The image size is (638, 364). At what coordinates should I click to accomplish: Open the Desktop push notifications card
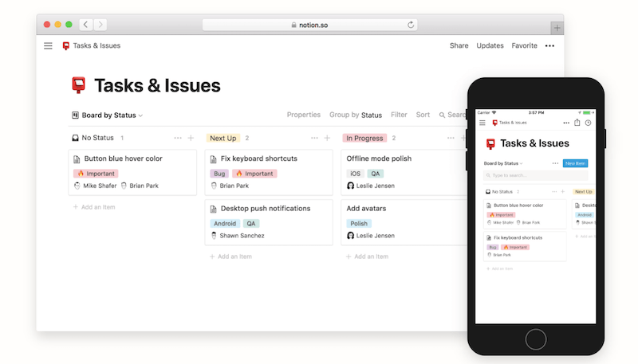coord(269,222)
